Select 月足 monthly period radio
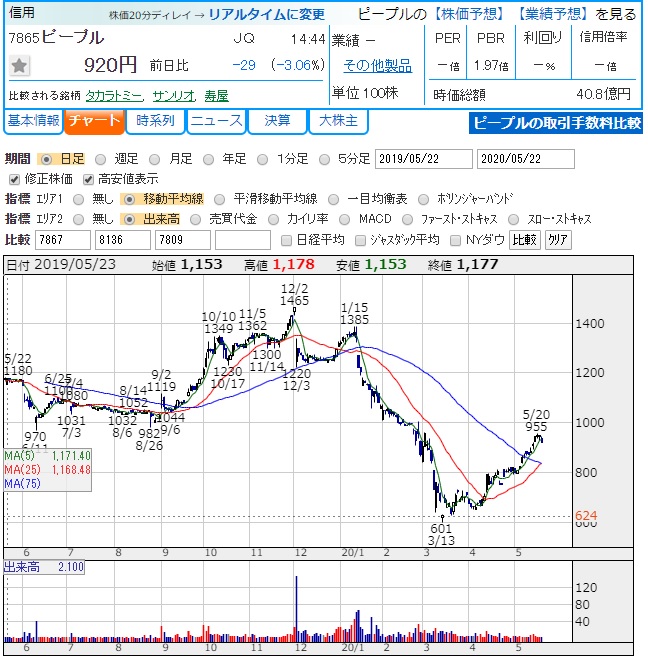 (x=154, y=159)
